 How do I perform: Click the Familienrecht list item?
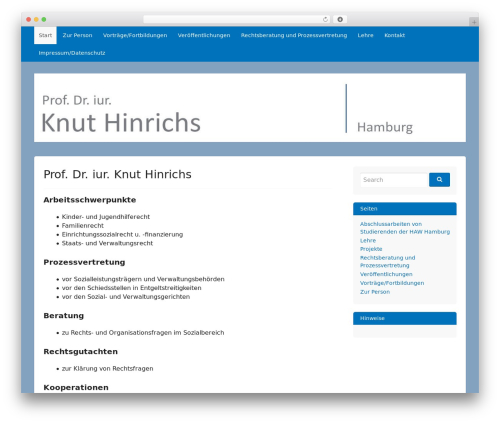[x=83, y=226]
